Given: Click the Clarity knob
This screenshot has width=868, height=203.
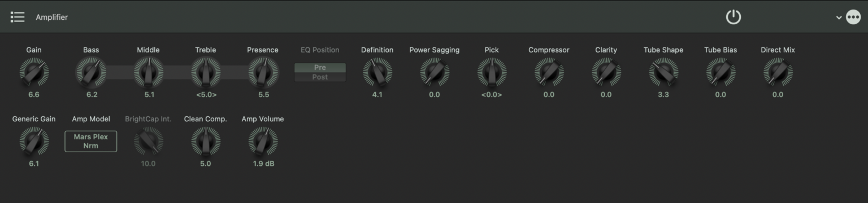Looking at the screenshot, I should pyautogui.click(x=606, y=72).
